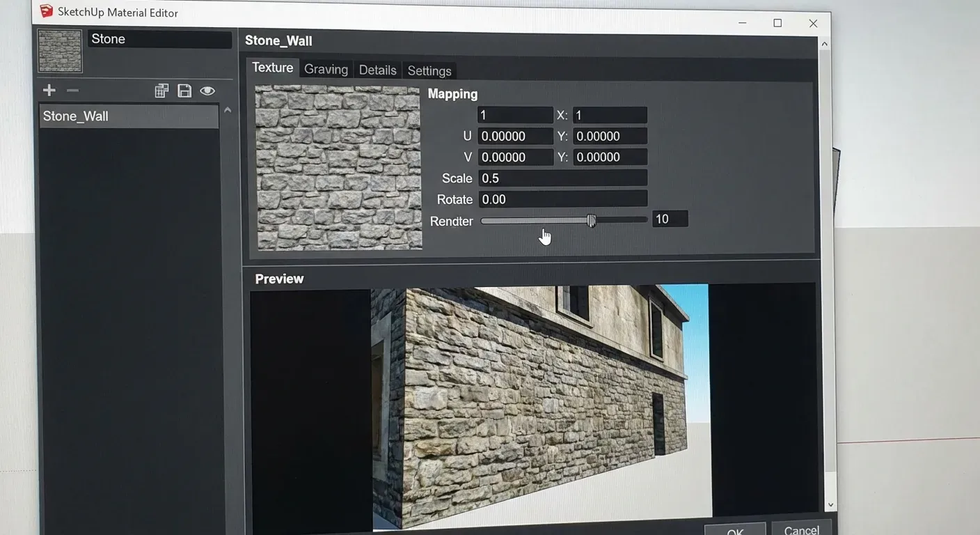Add a new material with the plus icon
The height and width of the screenshot is (535, 980).
pyautogui.click(x=49, y=90)
